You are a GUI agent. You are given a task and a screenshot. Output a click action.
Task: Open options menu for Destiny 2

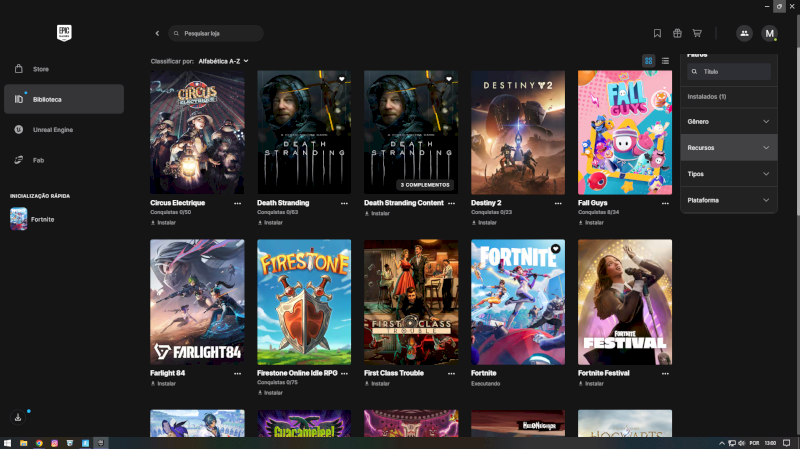click(x=558, y=203)
